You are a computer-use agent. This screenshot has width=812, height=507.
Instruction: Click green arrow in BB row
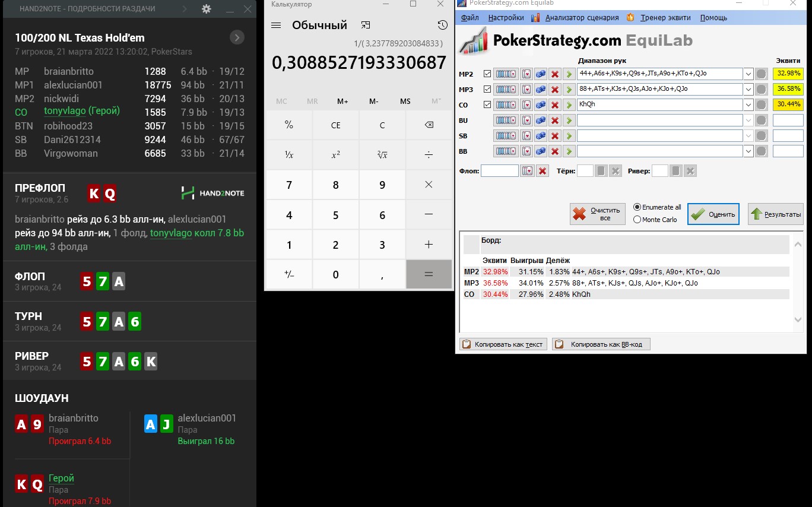(569, 151)
